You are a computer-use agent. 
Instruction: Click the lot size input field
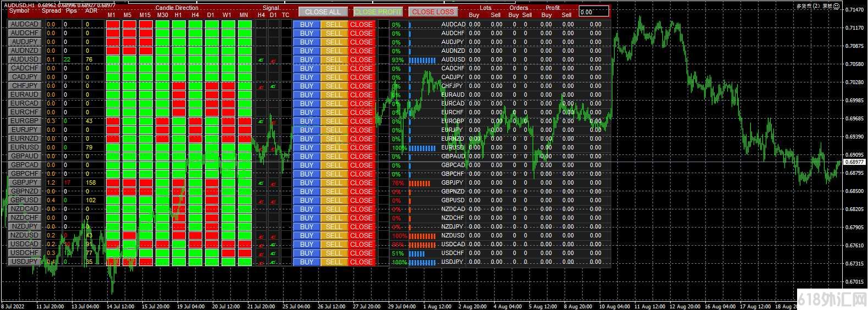(594, 12)
